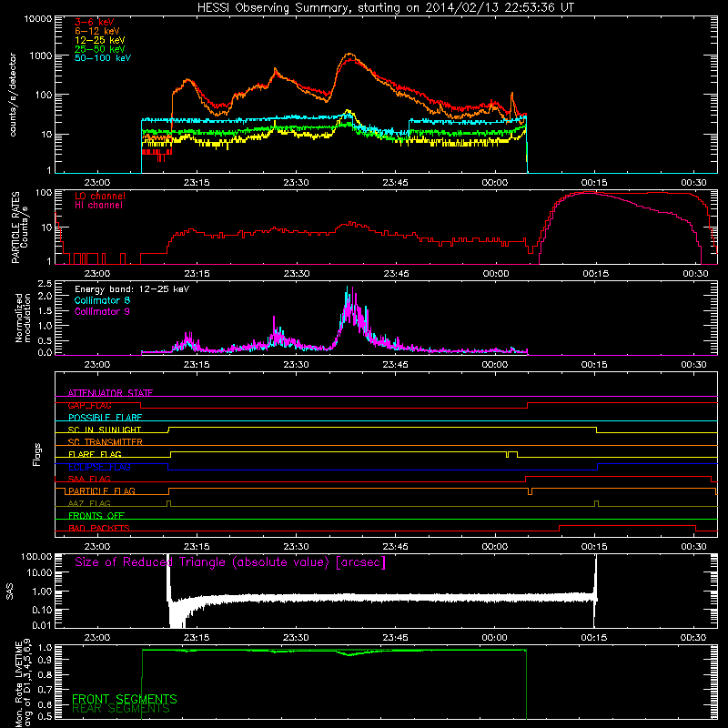The image size is (728, 728).
Task: Click the counts/s/detector axis label
Action: pyautogui.click(x=13, y=95)
